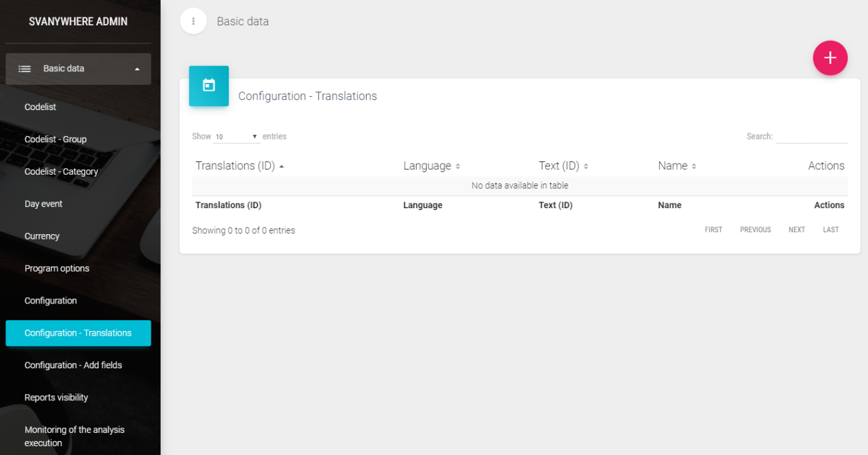Open Codelist in the sidebar
The width and height of the screenshot is (868, 455).
click(x=41, y=107)
